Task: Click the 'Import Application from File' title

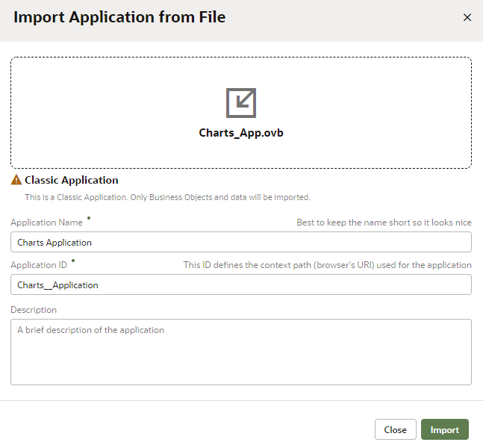Action: click(119, 17)
